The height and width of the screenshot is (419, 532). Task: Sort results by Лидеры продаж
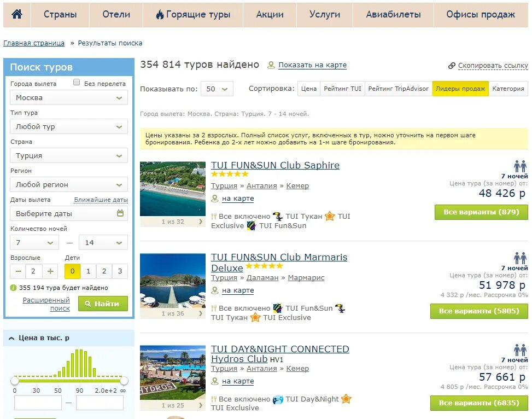coord(460,89)
